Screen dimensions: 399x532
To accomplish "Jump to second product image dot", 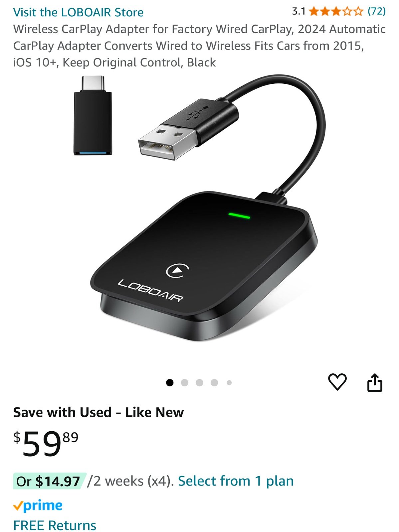I will pyautogui.click(x=185, y=383).
